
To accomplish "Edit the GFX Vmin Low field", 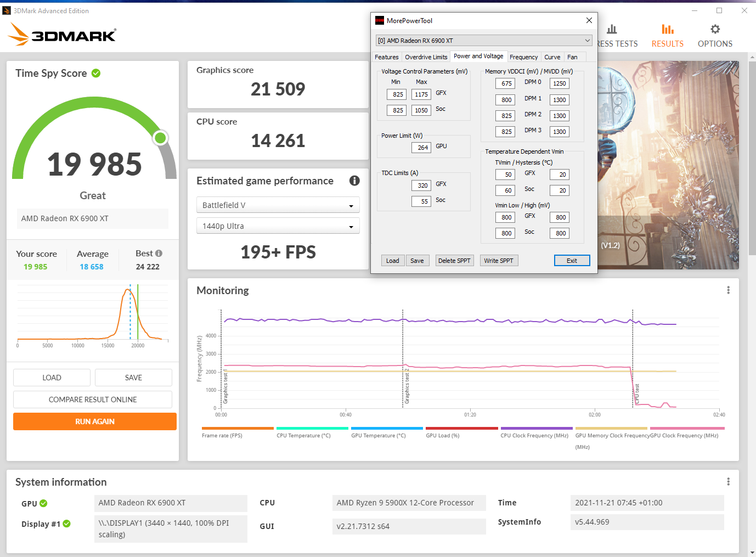I will [x=505, y=217].
